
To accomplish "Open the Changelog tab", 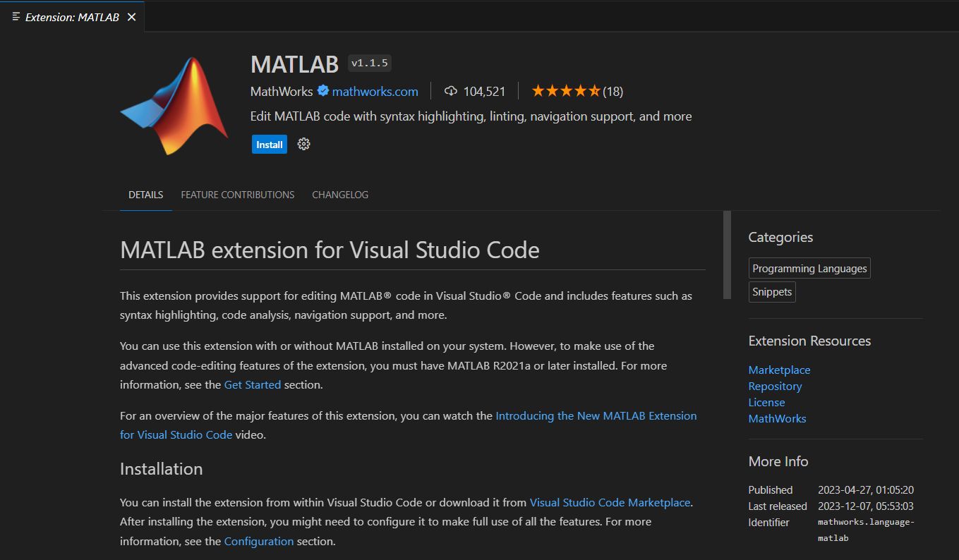I will (340, 195).
